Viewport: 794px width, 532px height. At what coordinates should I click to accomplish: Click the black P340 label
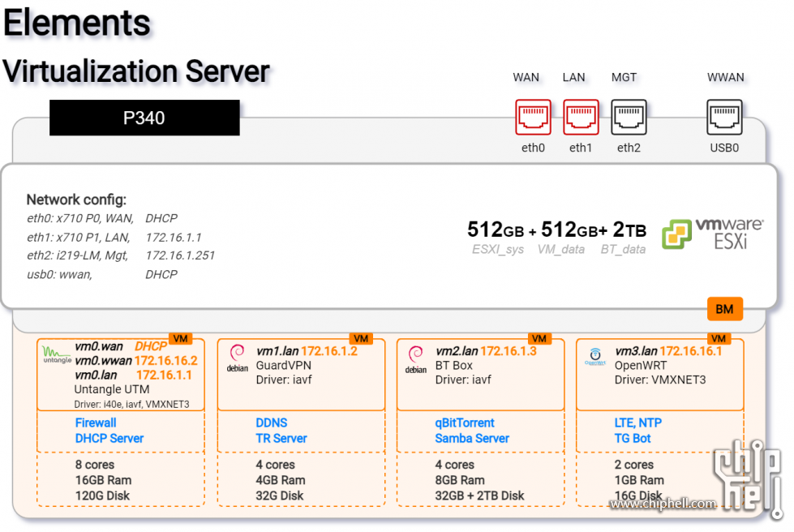tap(144, 118)
